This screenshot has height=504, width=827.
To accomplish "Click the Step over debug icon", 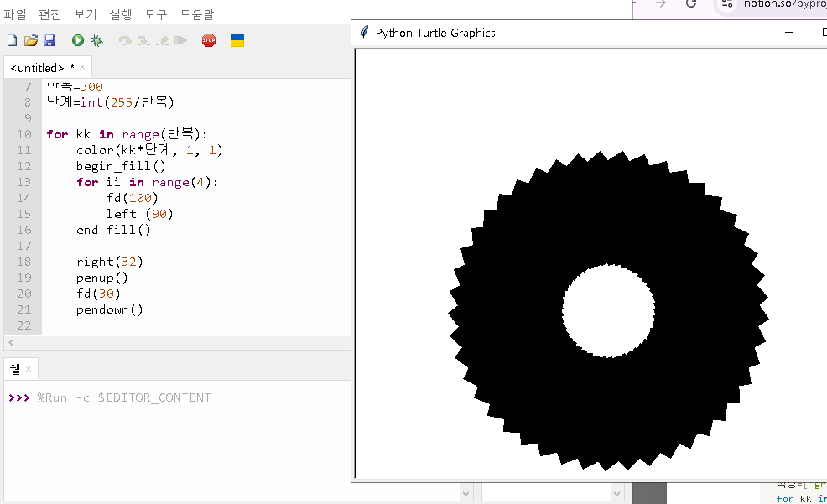I will pyautogui.click(x=125, y=40).
